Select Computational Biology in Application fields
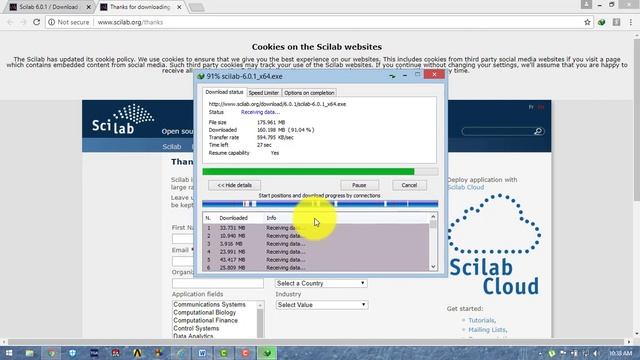Image resolution: width=640 pixels, height=360 pixels. point(204,312)
